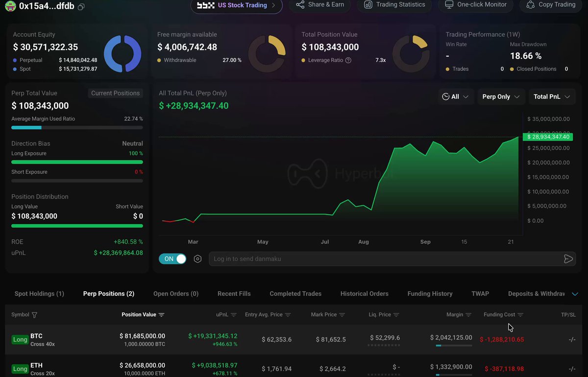Open the Perp Only dropdown

[x=501, y=97]
